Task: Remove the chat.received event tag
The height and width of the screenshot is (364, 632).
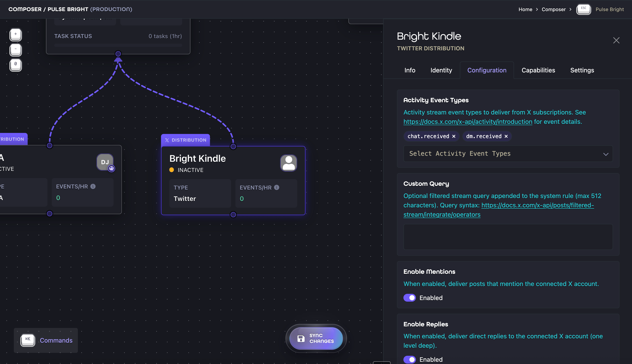Action: pos(454,136)
